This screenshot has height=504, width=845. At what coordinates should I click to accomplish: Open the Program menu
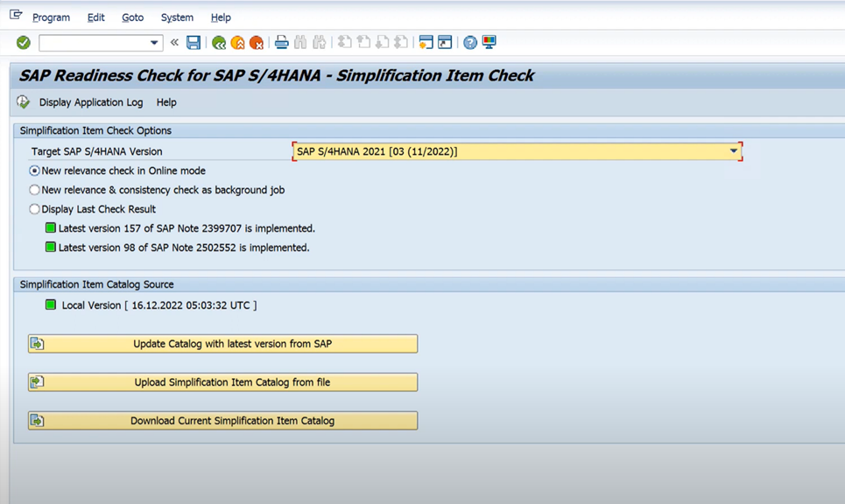pos(51,17)
